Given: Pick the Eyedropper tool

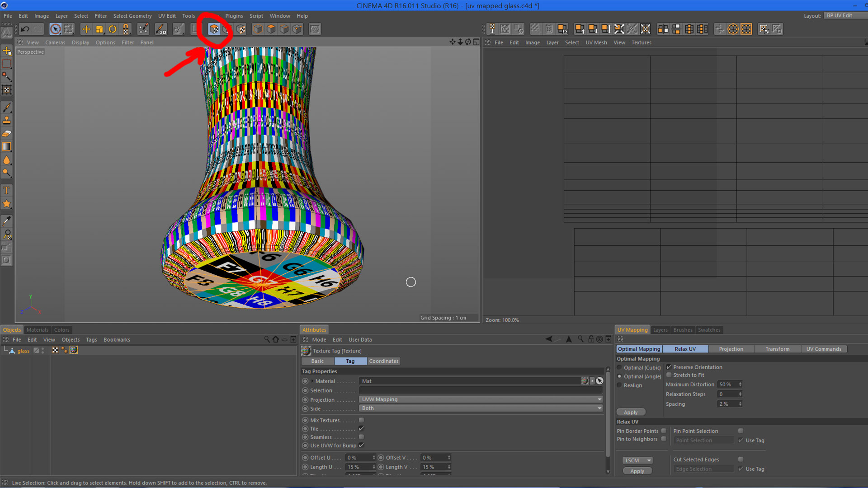Looking at the screenshot, I should click(7, 221).
